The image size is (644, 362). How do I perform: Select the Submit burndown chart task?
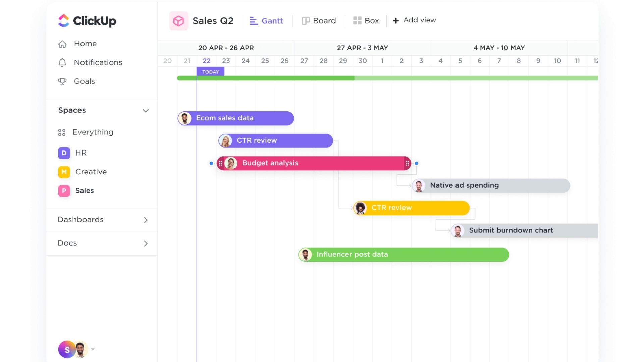tap(524, 231)
